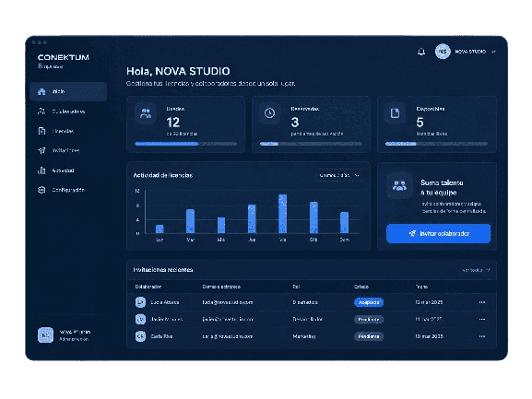
Task: Click the Lun bar in the activity chart
Action: click(160, 229)
